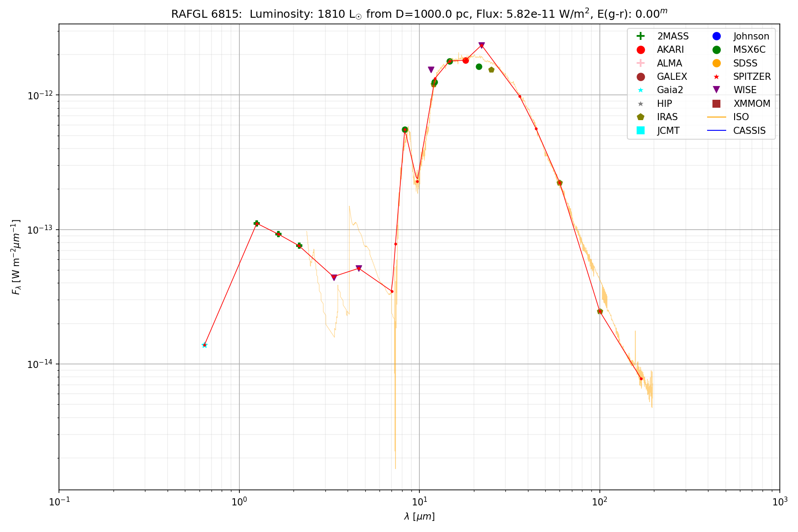Click the AKARI red circle legend marker
Viewport: 798px width, 532px height.
coord(640,50)
